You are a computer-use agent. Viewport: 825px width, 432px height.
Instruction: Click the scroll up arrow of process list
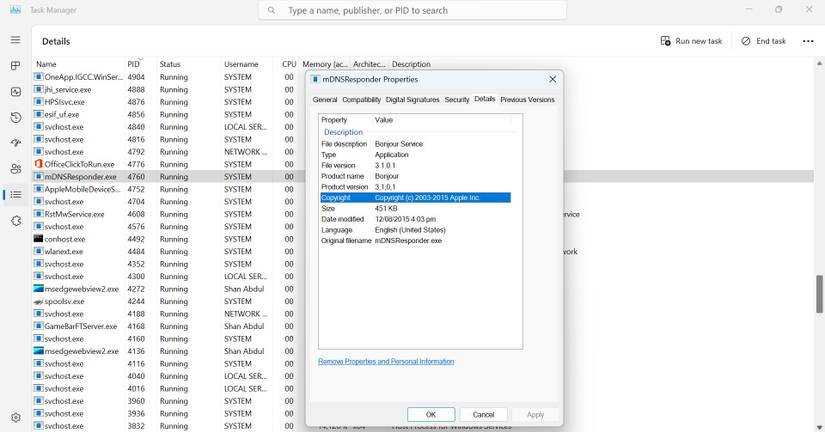819,64
